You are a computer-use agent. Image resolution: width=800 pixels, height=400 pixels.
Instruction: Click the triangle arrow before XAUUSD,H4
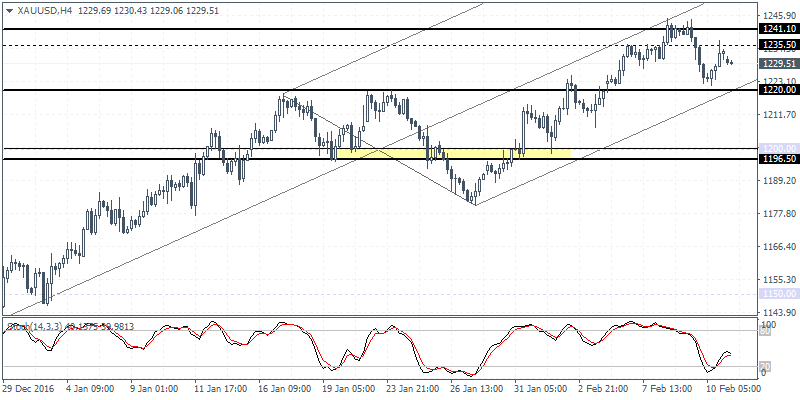point(9,9)
